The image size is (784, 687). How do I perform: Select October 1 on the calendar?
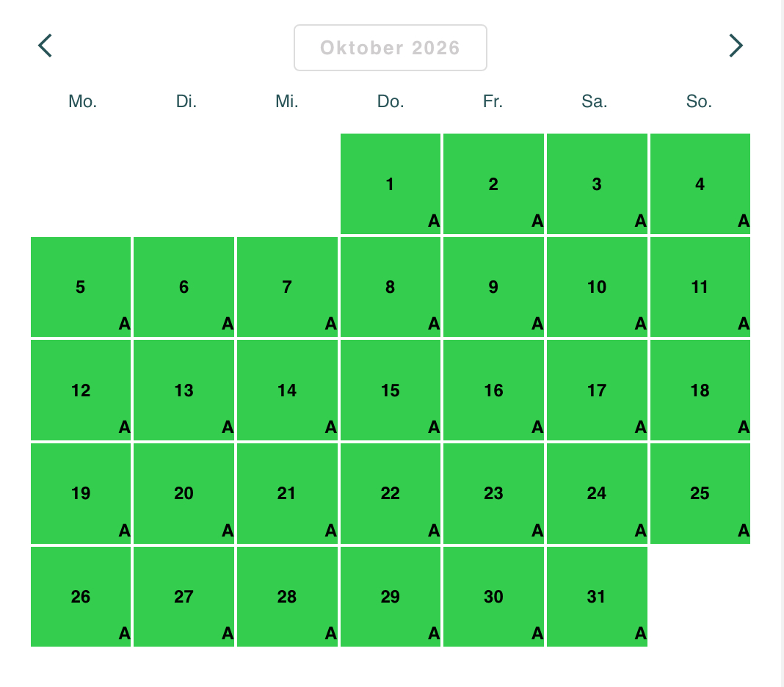[x=391, y=184]
